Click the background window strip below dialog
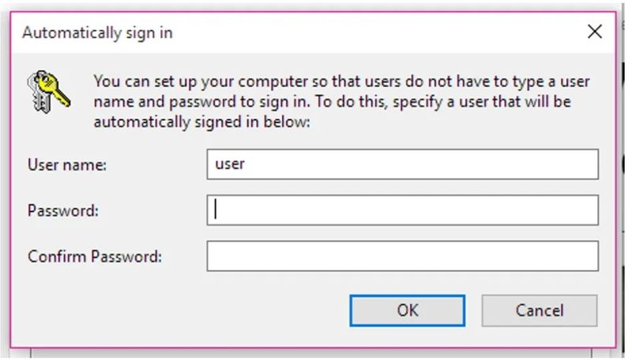This screenshot has width=632, height=364. click(x=316, y=354)
